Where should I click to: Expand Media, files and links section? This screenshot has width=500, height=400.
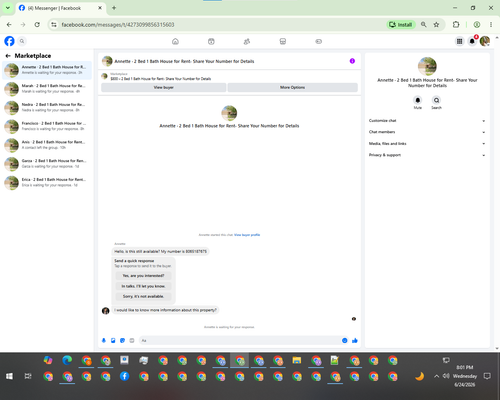[x=427, y=144]
